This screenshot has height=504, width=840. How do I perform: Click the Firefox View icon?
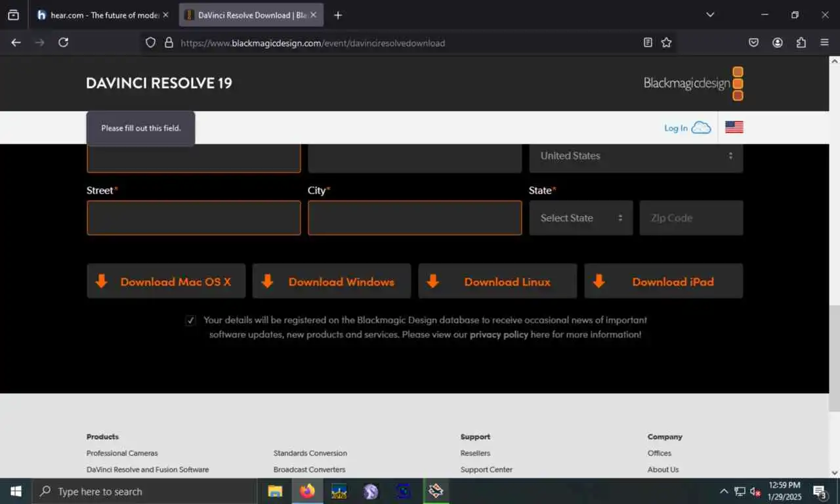[x=13, y=14]
